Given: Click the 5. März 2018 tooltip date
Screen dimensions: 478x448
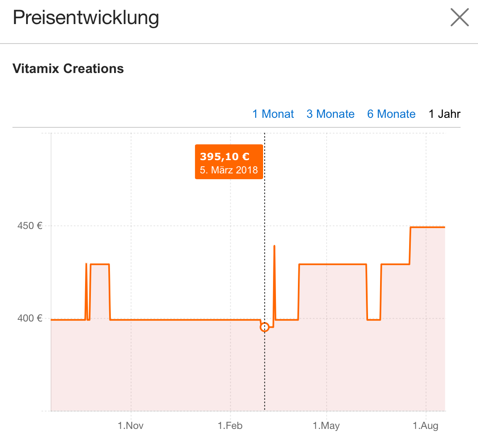Looking at the screenshot, I should (x=229, y=170).
